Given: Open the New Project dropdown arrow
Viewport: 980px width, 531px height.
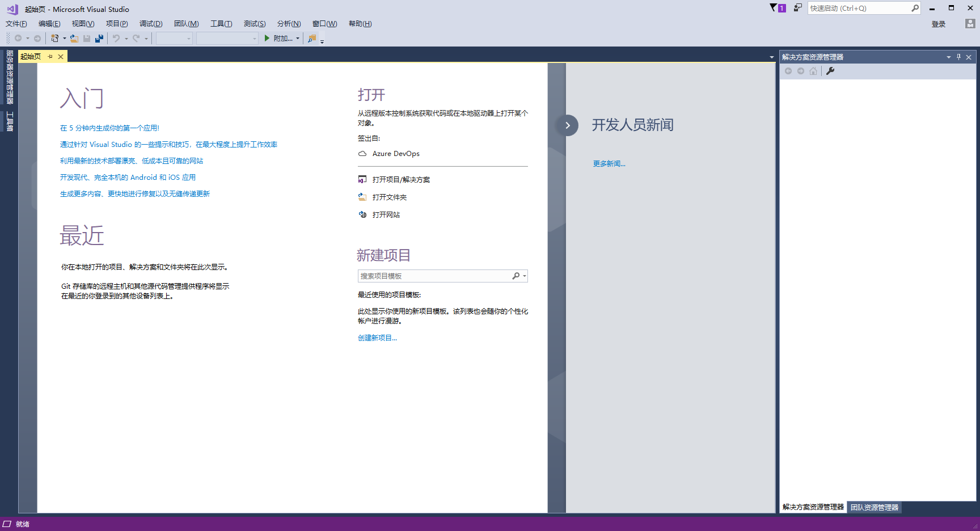Looking at the screenshot, I should coord(64,39).
